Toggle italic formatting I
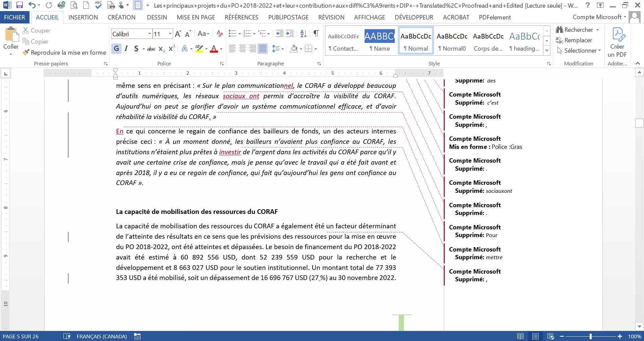 126,49
